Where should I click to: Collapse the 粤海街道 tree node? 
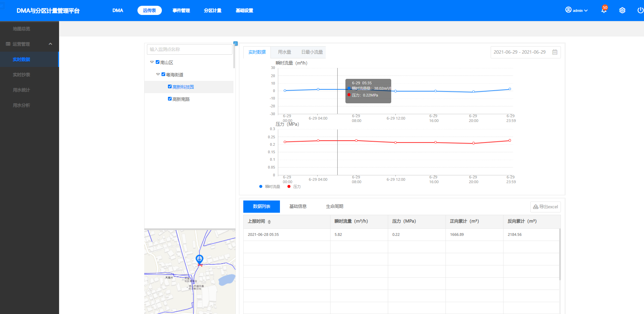[x=158, y=74]
